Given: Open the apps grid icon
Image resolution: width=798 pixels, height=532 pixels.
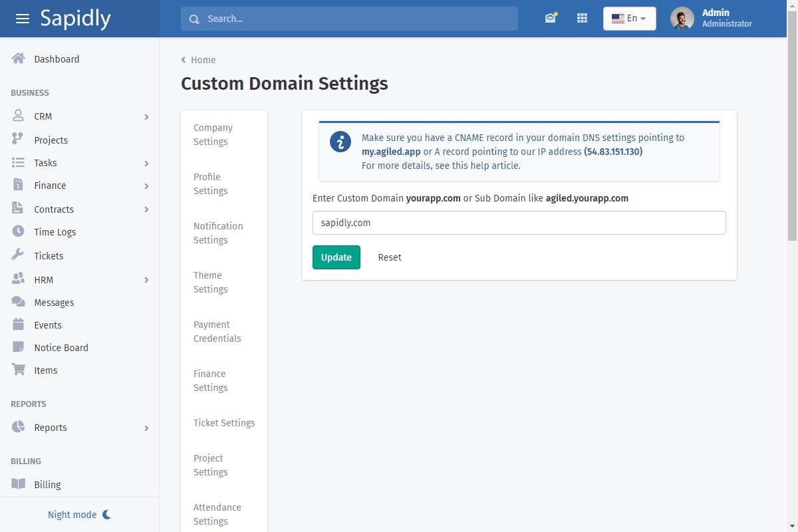Looking at the screenshot, I should tap(582, 19).
